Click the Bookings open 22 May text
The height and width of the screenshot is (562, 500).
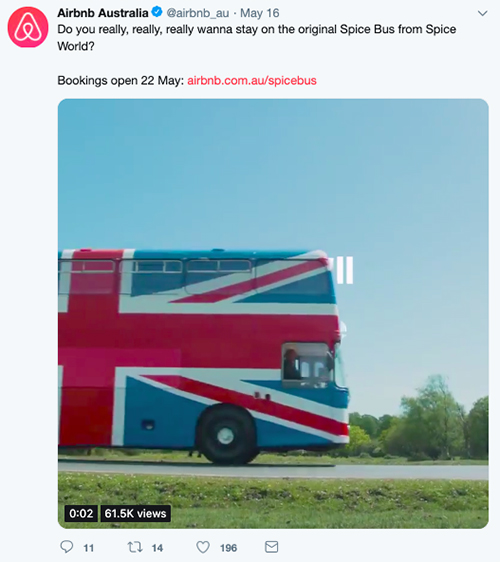(x=120, y=80)
